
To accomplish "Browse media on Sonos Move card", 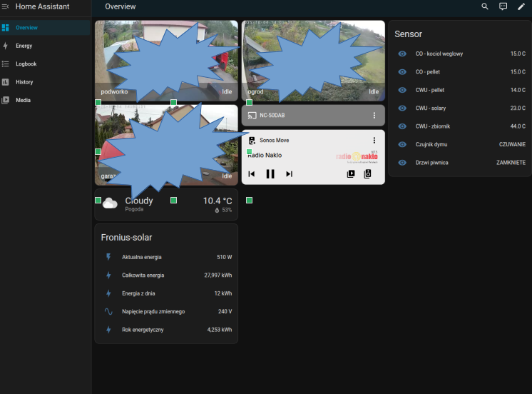I will click(x=350, y=173).
